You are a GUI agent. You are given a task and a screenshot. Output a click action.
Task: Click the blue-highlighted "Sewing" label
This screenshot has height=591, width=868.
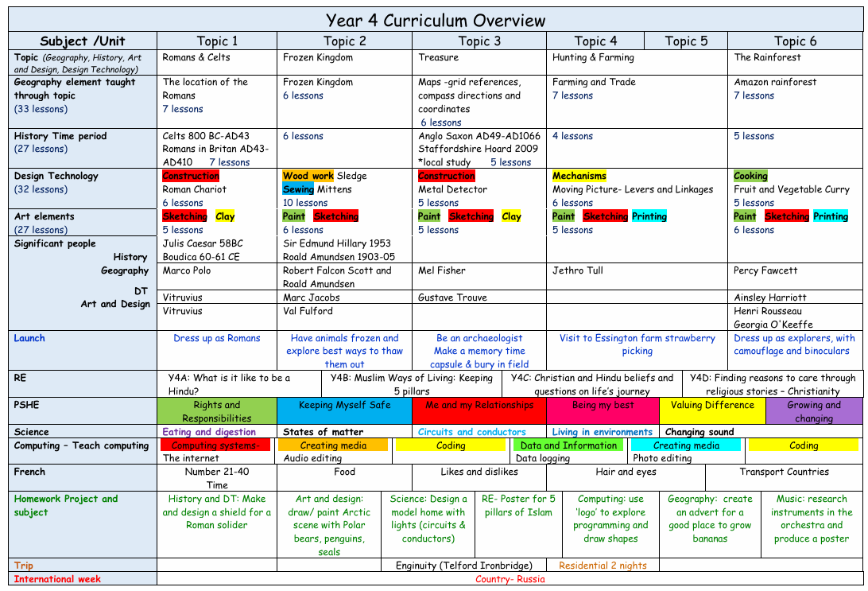point(298,189)
